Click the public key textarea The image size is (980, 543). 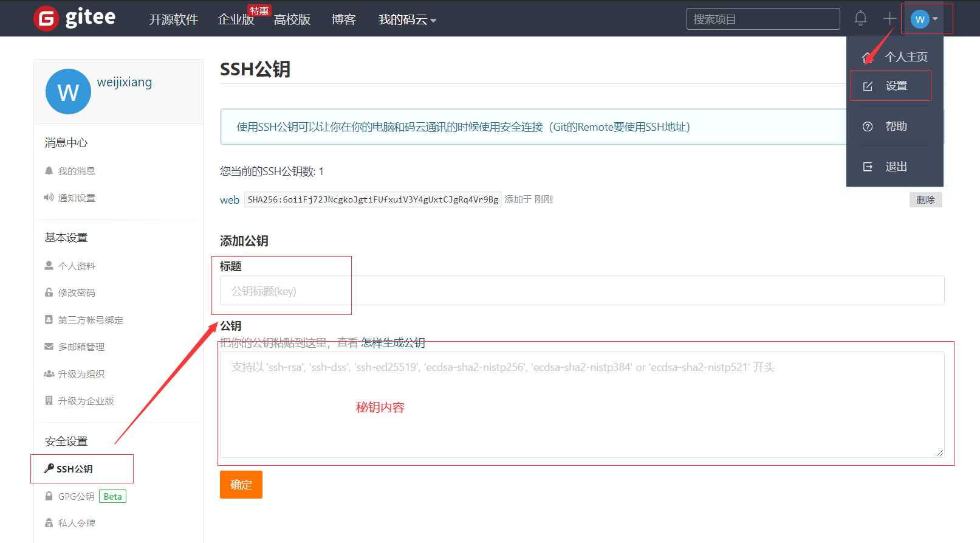click(x=582, y=404)
